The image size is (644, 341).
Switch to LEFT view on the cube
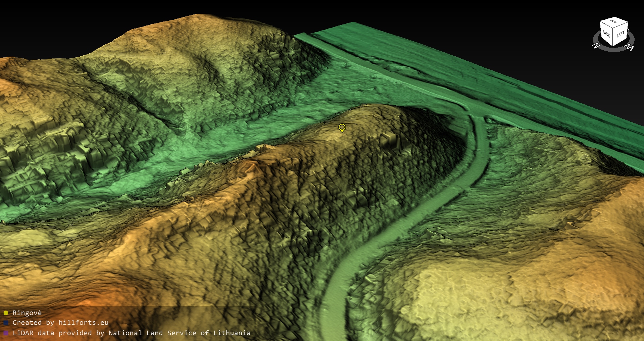pyautogui.click(x=621, y=34)
